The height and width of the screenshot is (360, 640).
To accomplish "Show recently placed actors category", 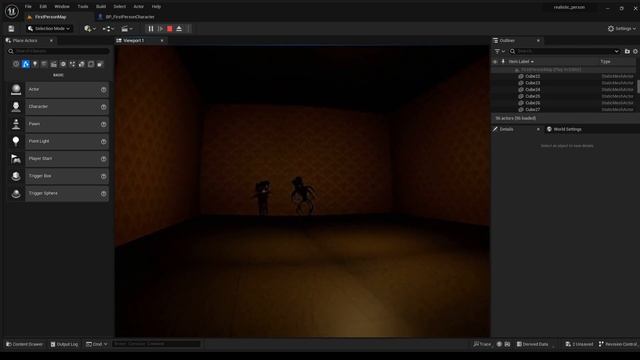I will click(16, 64).
